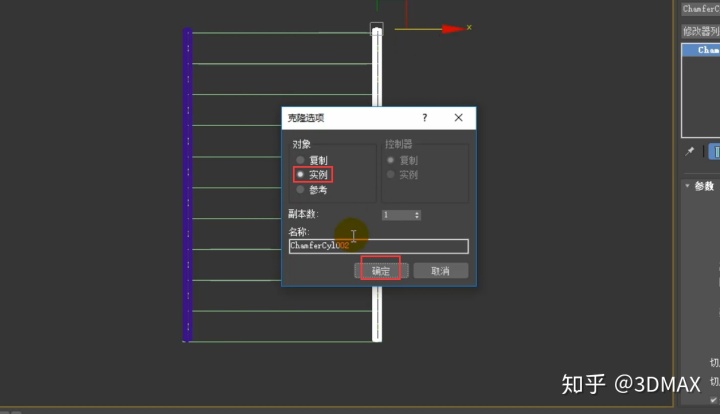Click the ChamferCyl002 name input field

click(x=379, y=246)
